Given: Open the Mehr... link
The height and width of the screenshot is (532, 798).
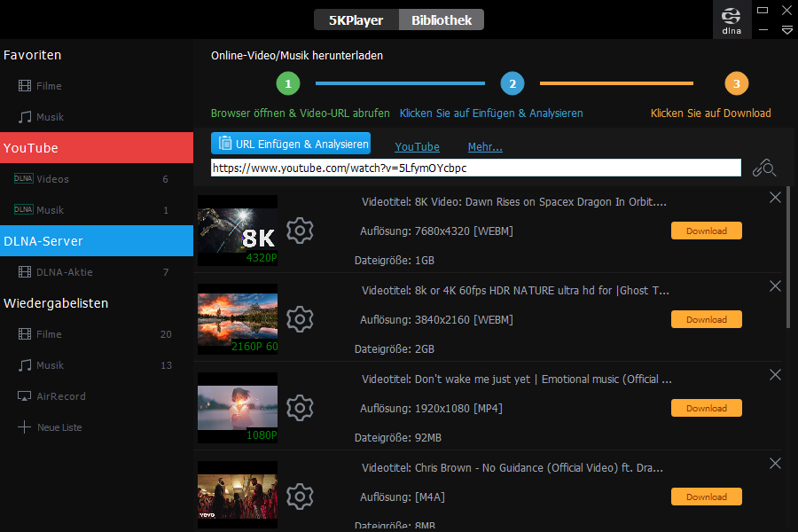Looking at the screenshot, I should tap(485, 147).
